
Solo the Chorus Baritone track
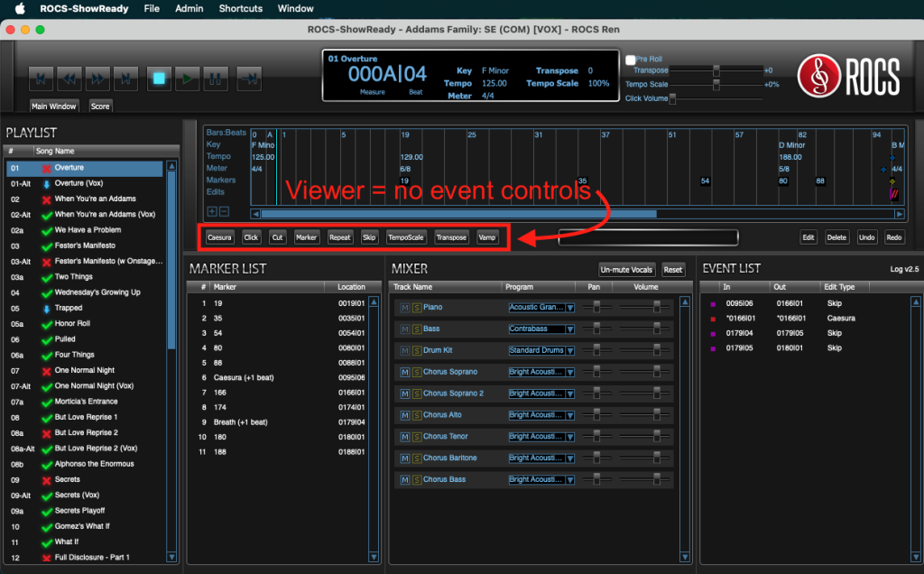[417, 458]
